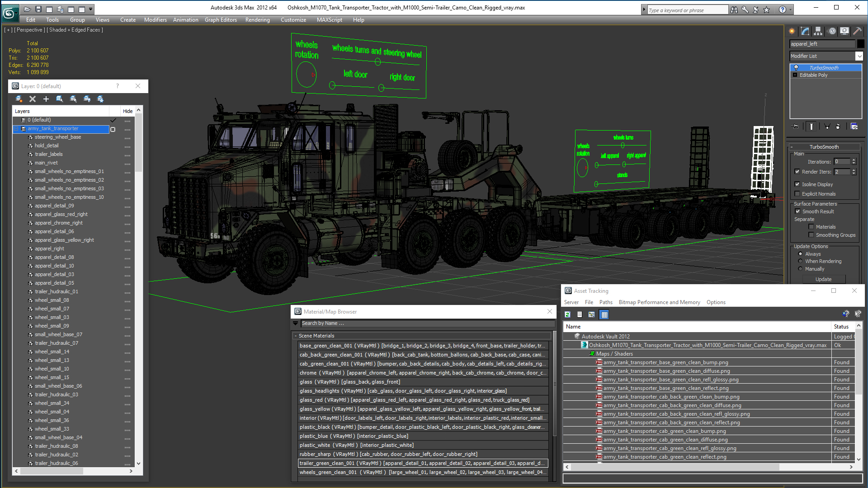Toggle TurboSmooth modifier lightbulb on/off
Viewport: 868px width, 488px height.
796,68
